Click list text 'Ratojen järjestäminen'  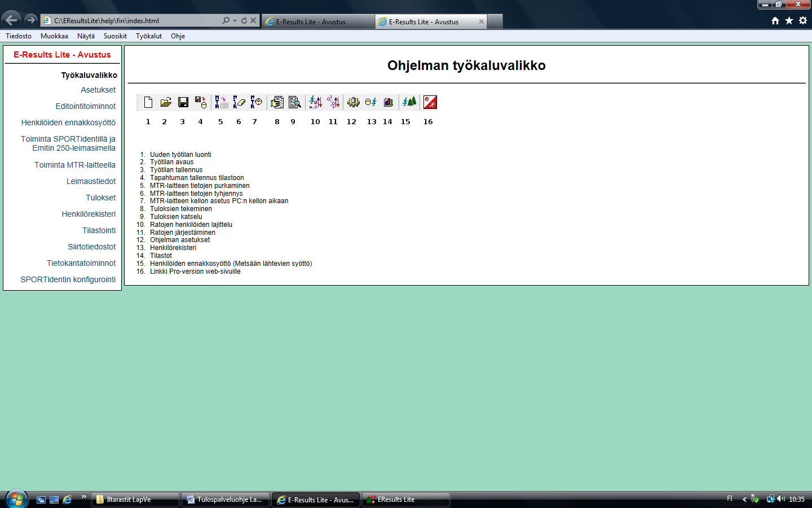tap(183, 233)
